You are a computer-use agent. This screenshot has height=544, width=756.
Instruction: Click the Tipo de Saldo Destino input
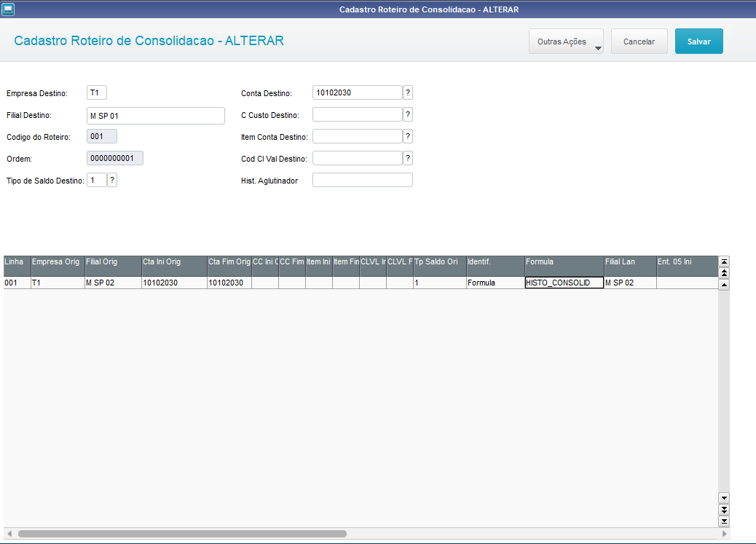coord(96,180)
